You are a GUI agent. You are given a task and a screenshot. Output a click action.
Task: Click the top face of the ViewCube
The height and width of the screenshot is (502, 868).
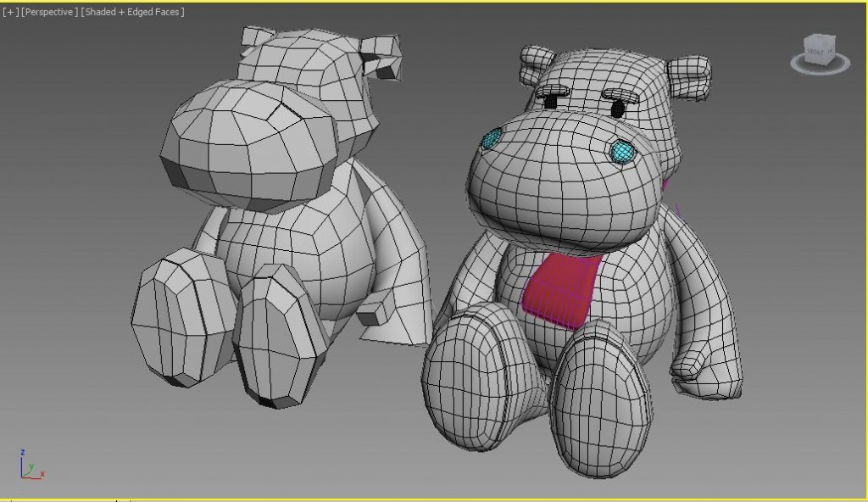pos(819,39)
